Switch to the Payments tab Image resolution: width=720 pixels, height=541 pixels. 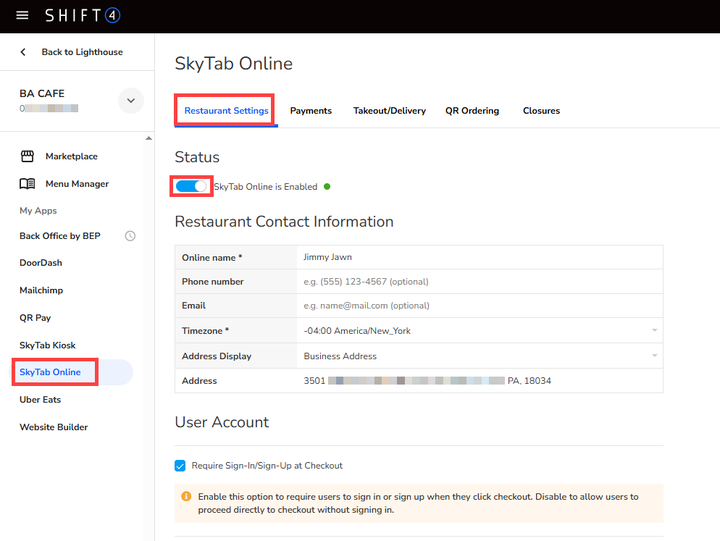pos(311,111)
